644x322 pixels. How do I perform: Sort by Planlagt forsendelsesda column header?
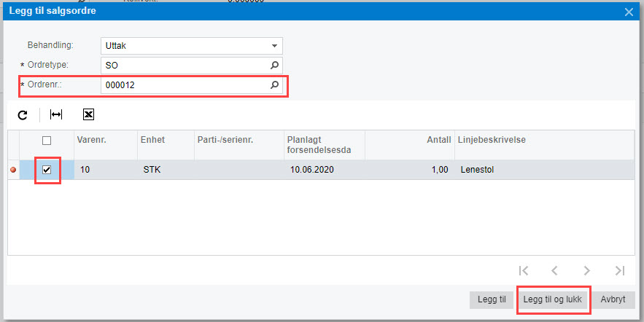pyautogui.click(x=325, y=145)
